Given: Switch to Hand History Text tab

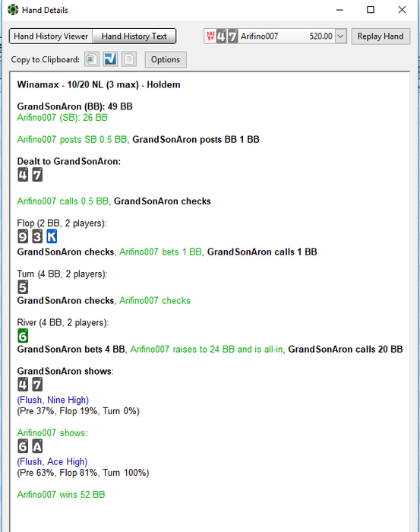Looking at the screenshot, I should [x=134, y=36].
